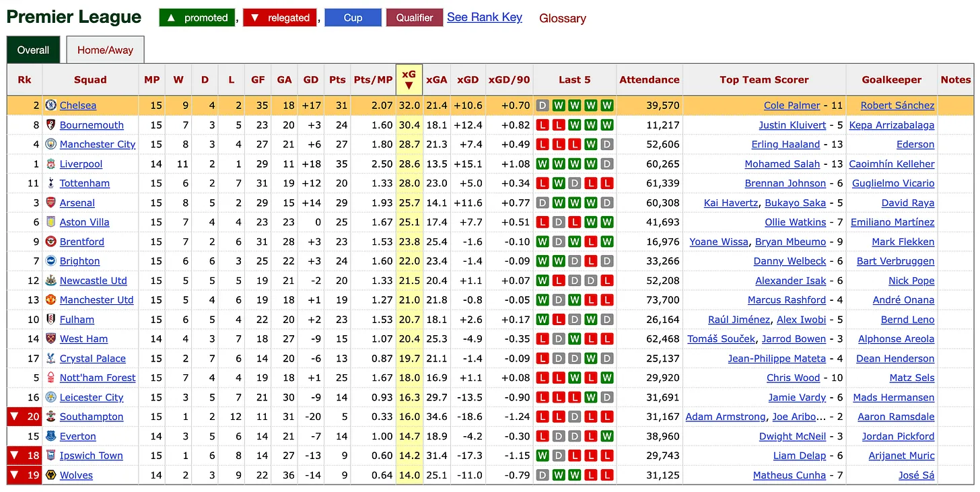Click the Aston Villa club crest icon
980x492 pixels.
tap(50, 222)
